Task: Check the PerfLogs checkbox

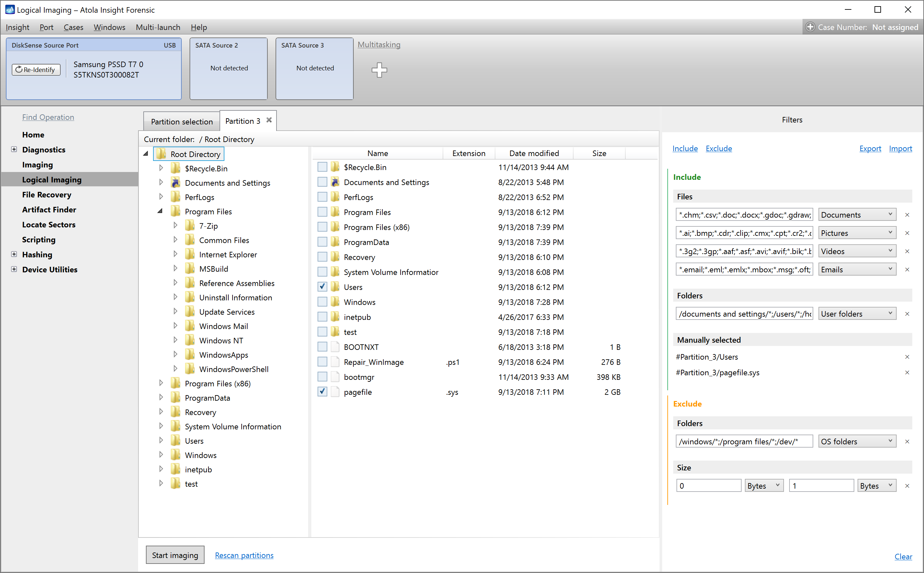Action: [x=322, y=197]
